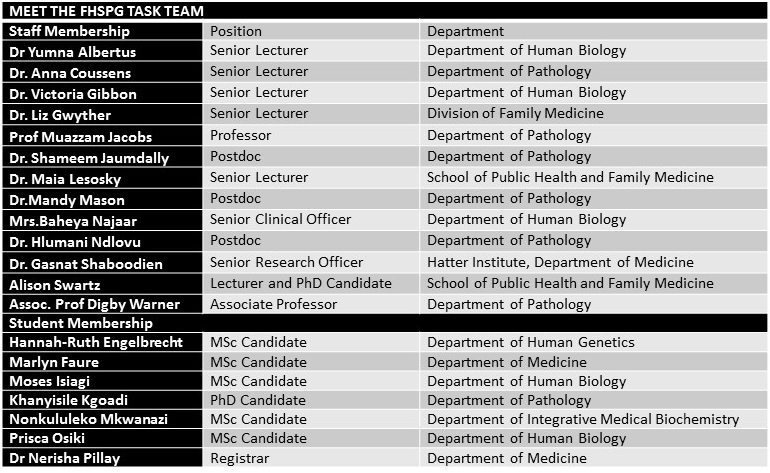Click the 'Department' column header

[465, 31]
